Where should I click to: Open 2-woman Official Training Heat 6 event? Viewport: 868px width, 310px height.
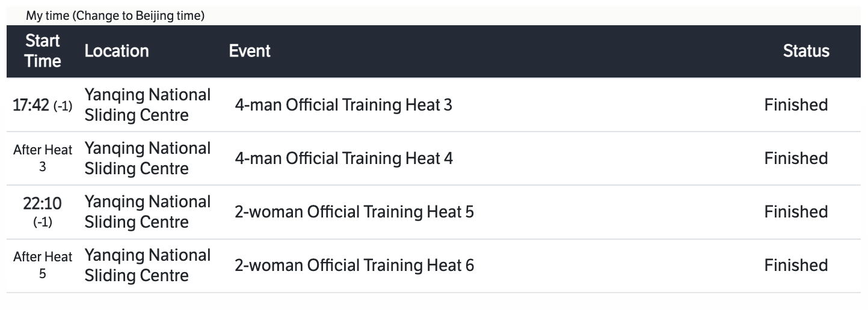[354, 266]
